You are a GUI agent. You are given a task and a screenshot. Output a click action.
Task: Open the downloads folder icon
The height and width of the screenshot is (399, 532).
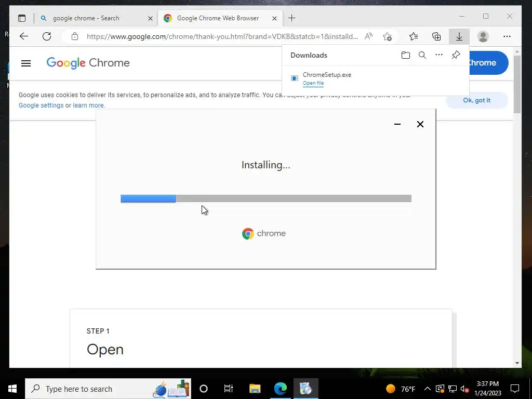(x=405, y=55)
